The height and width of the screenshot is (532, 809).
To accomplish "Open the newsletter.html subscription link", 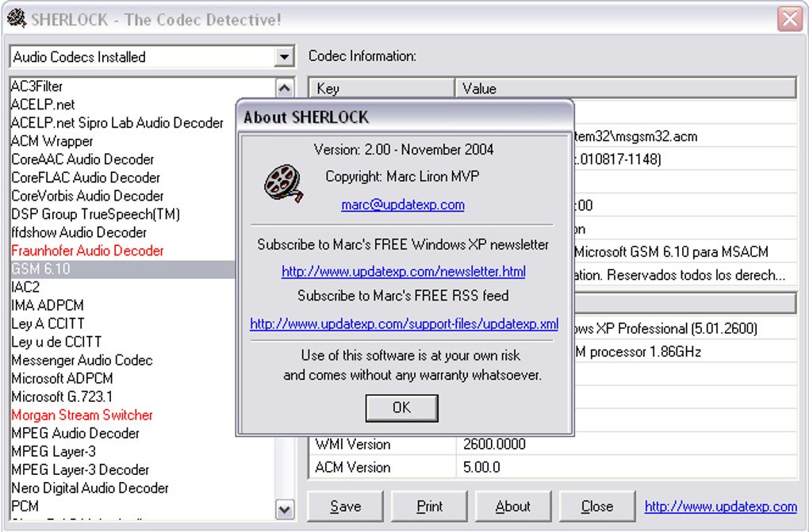I will pyautogui.click(x=404, y=271).
